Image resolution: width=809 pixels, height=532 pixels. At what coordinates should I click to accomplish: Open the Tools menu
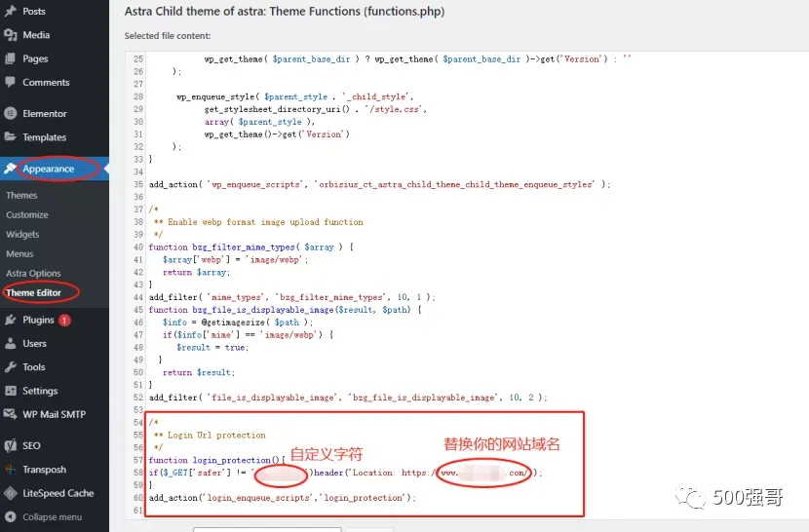click(34, 367)
